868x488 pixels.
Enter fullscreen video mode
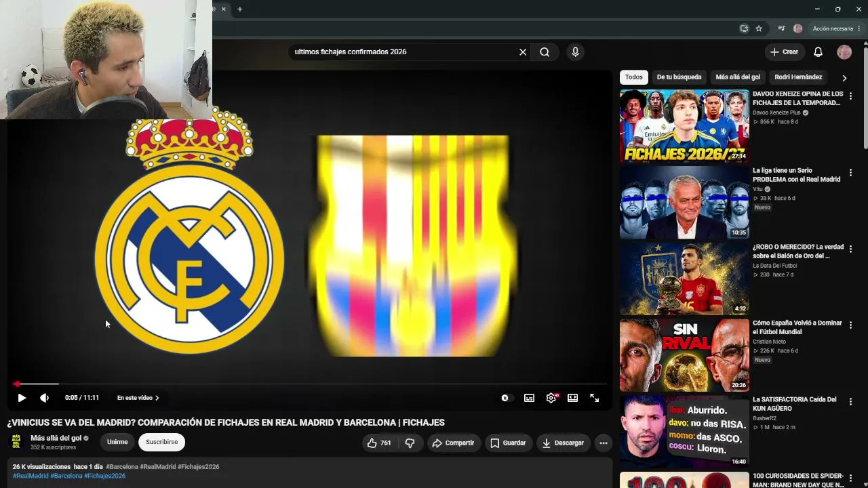tap(595, 398)
